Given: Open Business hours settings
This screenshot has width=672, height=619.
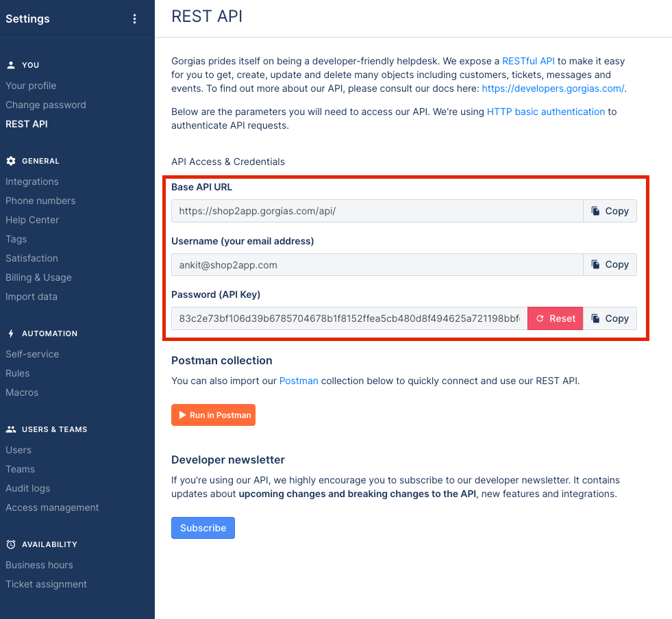Looking at the screenshot, I should [x=40, y=565].
